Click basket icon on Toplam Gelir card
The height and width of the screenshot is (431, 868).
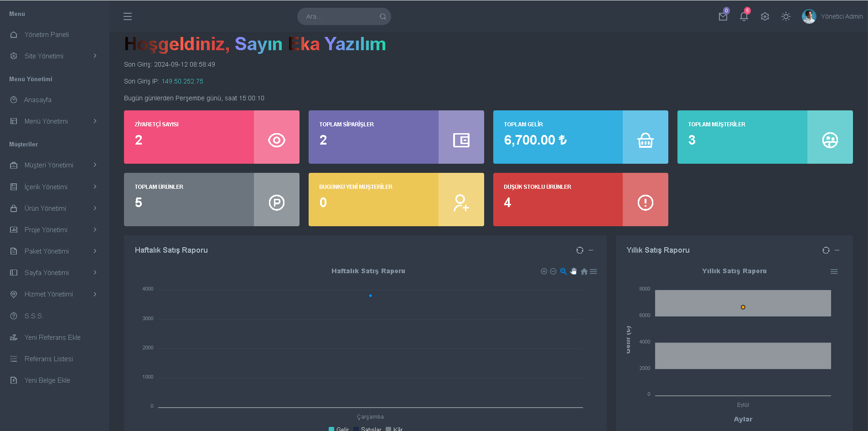tap(646, 140)
